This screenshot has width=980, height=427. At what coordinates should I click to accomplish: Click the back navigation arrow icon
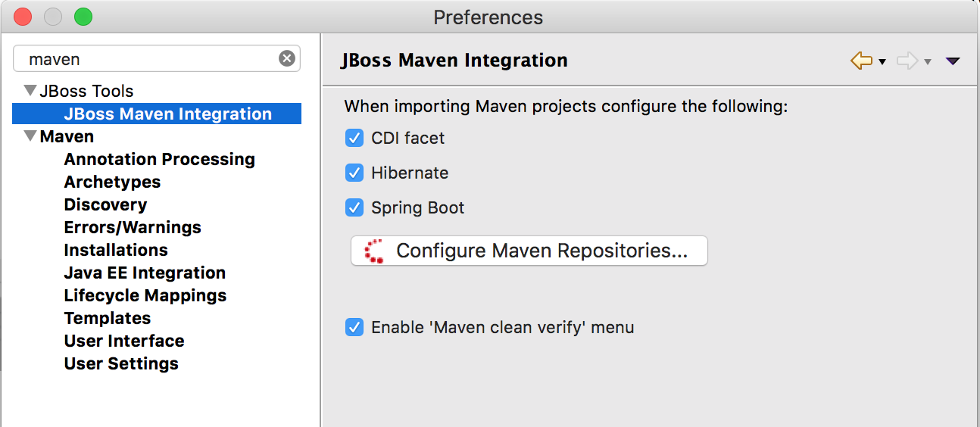[x=861, y=61]
